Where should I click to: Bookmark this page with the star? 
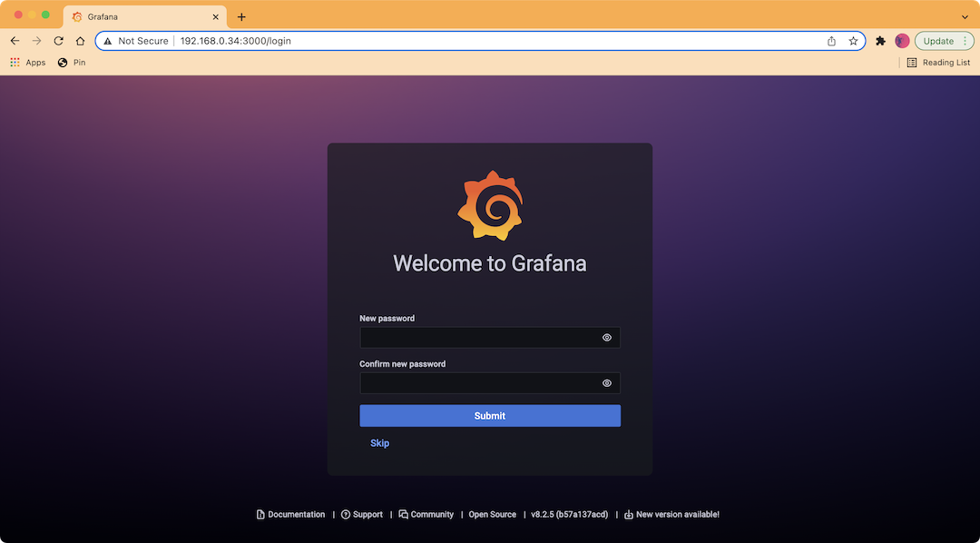tap(853, 41)
